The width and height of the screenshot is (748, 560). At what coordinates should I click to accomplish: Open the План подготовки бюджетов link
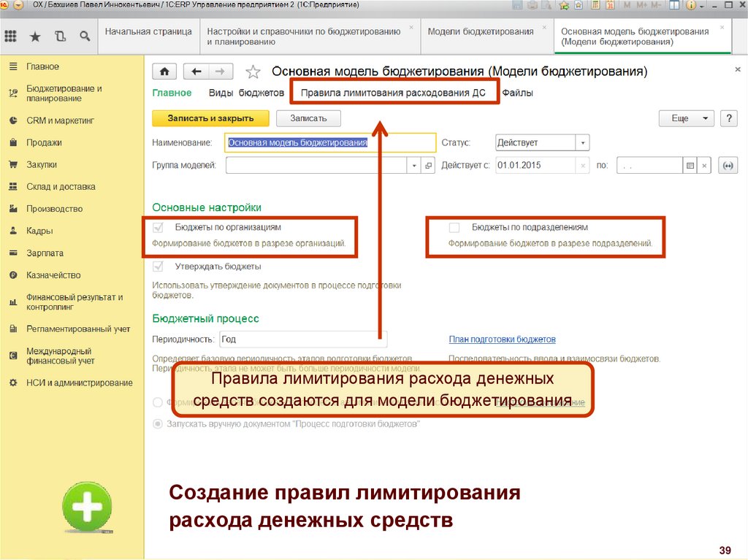(x=503, y=340)
